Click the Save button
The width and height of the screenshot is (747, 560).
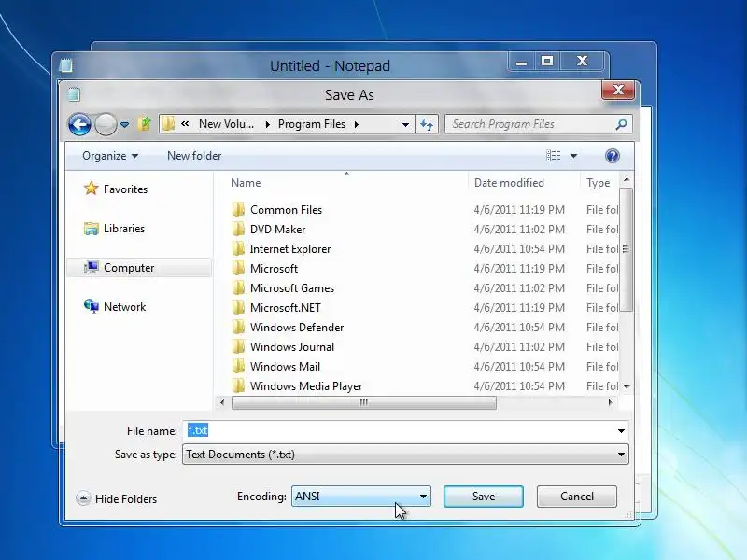tap(483, 497)
